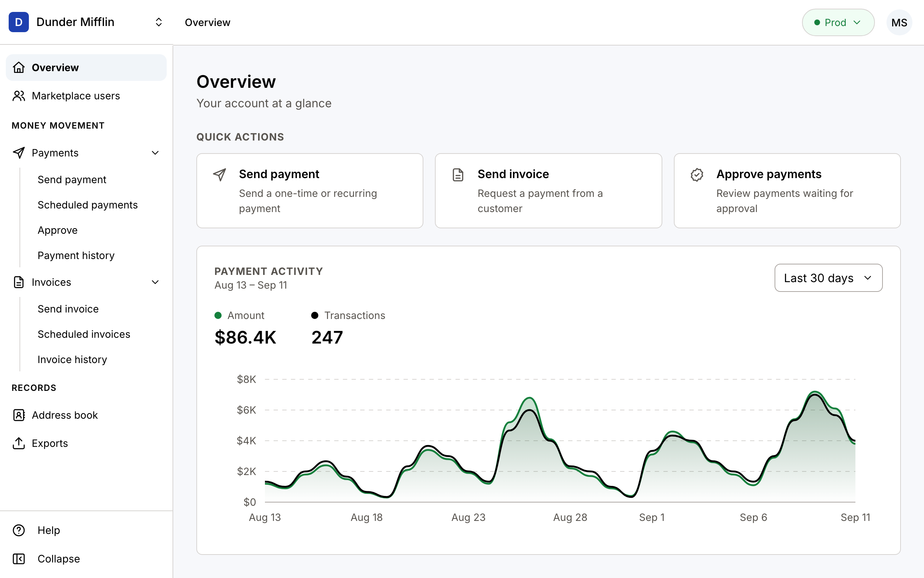Click the Send invoice quick action document icon
Viewport: 924px width, 578px height.
pyautogui.click(x=458, y=175)
